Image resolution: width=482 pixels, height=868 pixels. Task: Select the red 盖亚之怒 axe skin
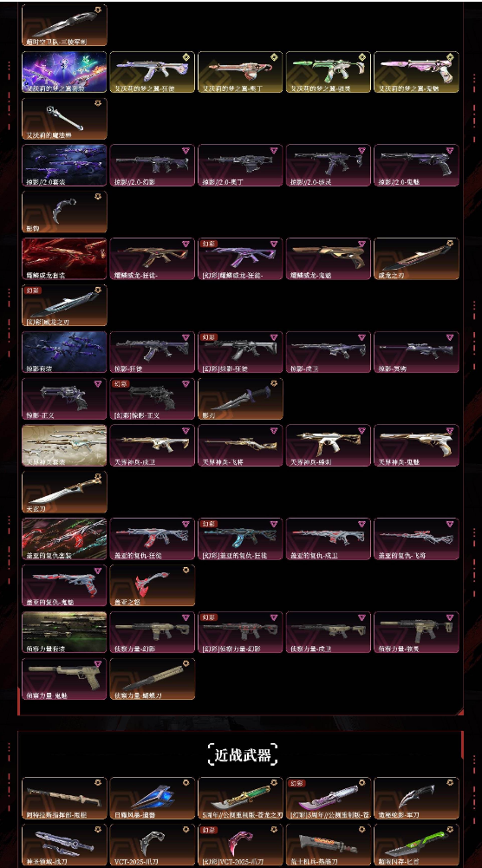[x=153, y=585]
